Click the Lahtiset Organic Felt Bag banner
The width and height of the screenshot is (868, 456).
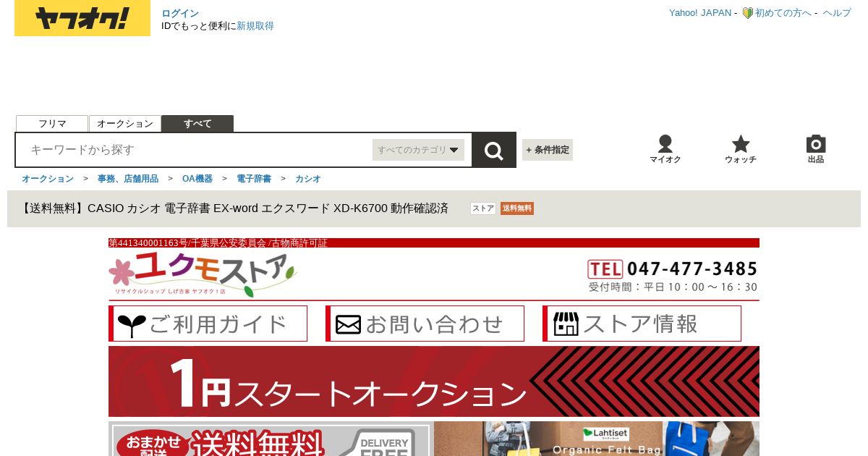pyautogui.click(x=597, y=439)
